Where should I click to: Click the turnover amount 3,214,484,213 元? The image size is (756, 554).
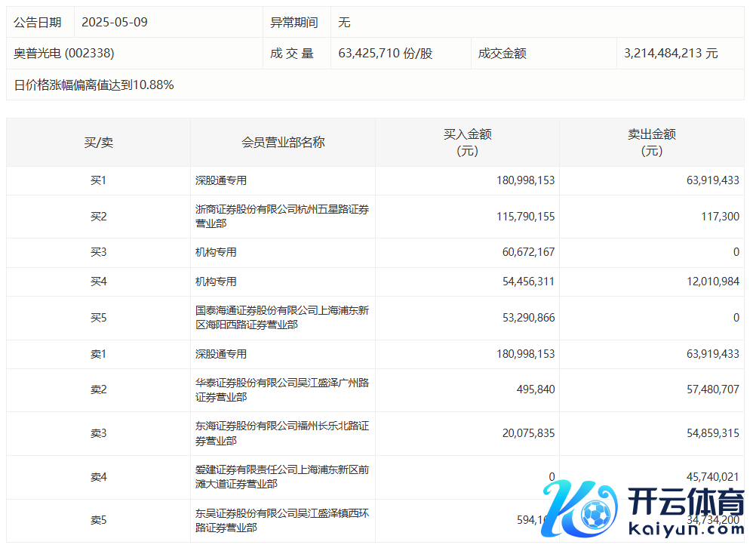click(x=671, y=54)
